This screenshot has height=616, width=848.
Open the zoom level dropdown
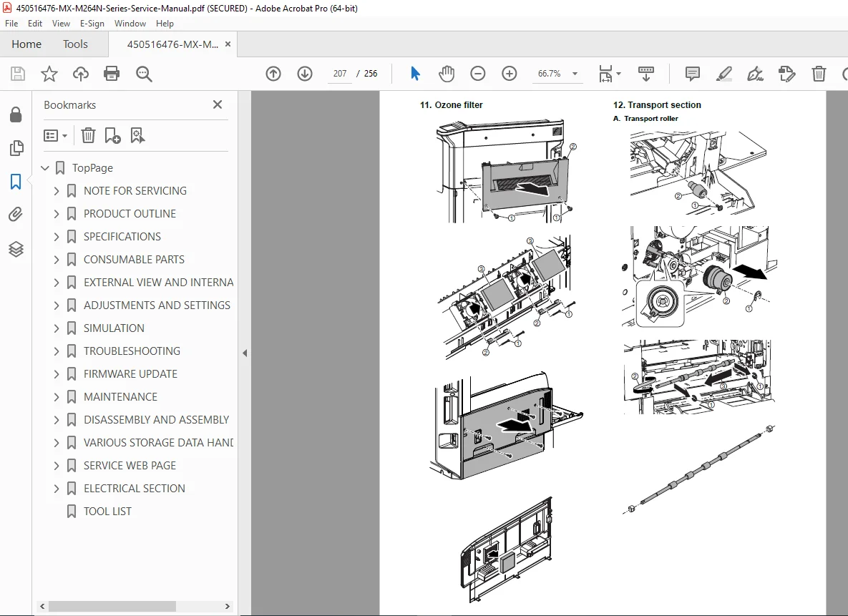[575, 74]
